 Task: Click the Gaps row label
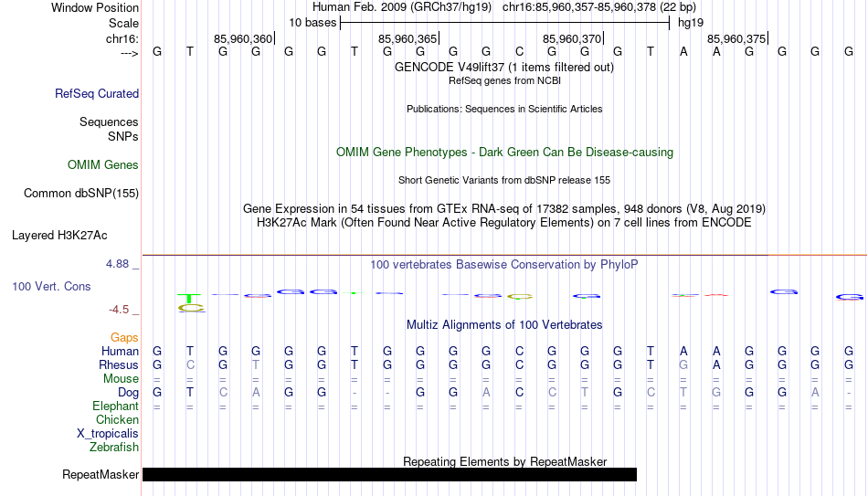(124, 337)
